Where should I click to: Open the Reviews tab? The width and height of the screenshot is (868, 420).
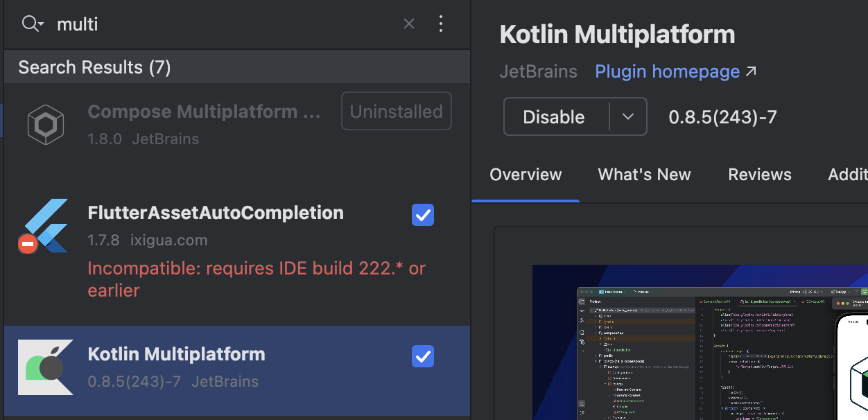[760, 175]
